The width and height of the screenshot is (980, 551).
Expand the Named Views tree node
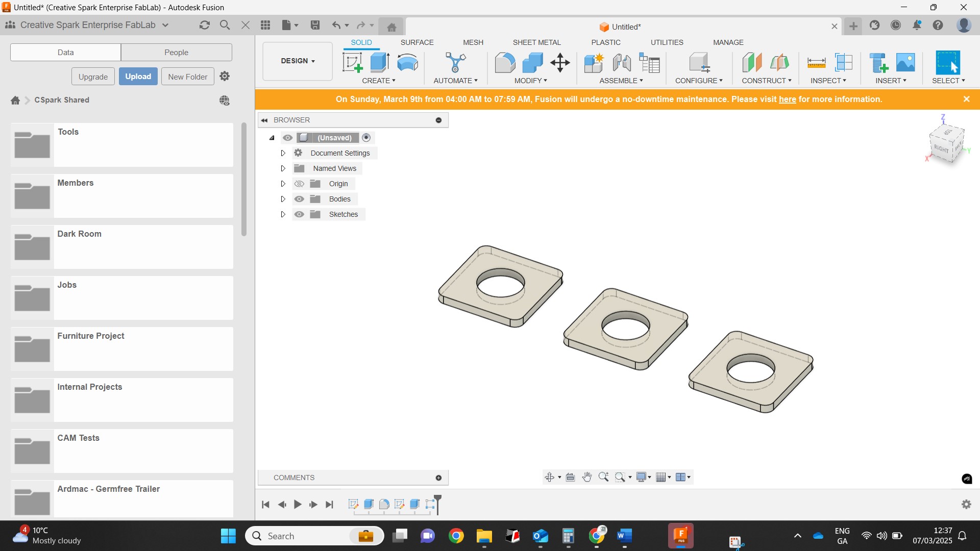click(x=283, y=168)
